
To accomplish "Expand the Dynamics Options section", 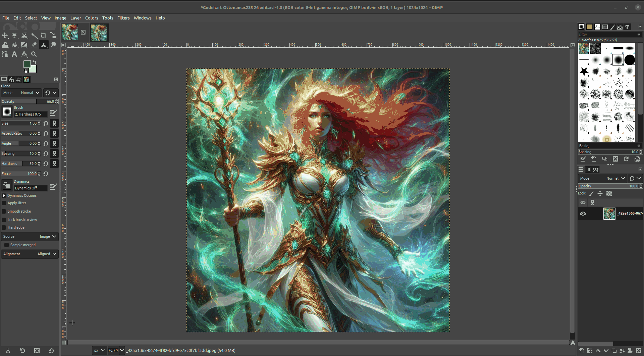I will click(4, 195).
